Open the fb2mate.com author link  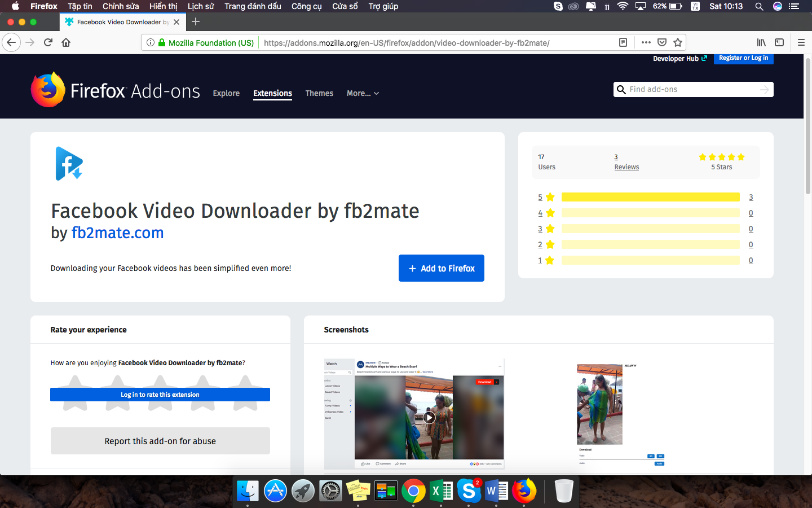[117, 233]
